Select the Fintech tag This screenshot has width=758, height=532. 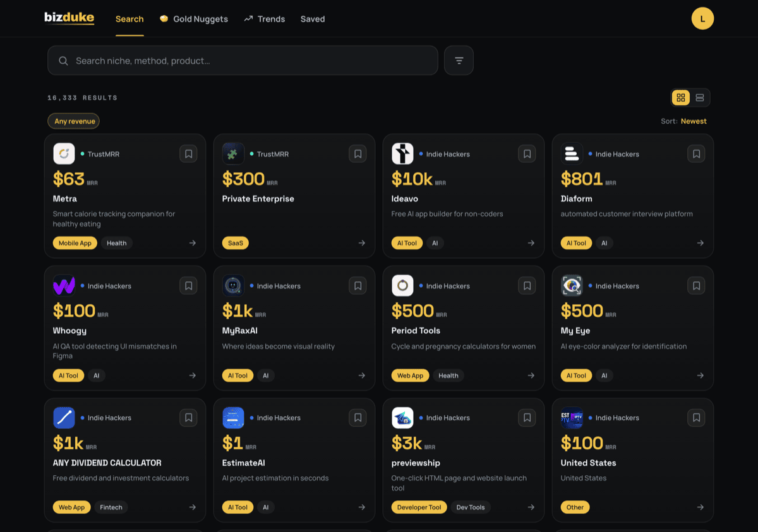click(x=111, y=507)
